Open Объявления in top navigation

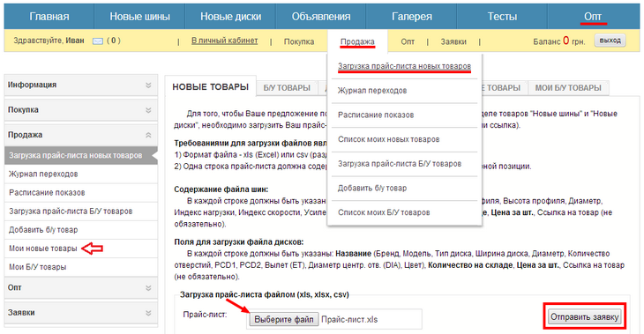coord(321,17)
